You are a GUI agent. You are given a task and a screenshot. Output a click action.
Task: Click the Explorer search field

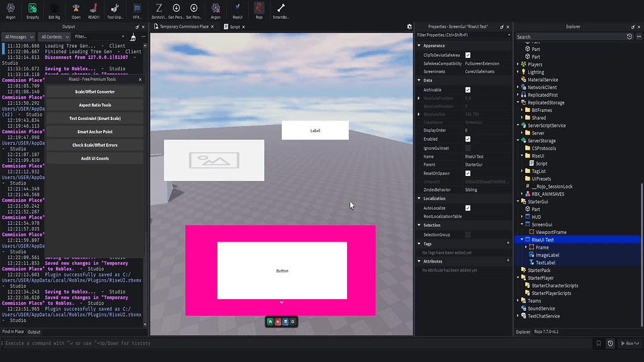[570, 37]
